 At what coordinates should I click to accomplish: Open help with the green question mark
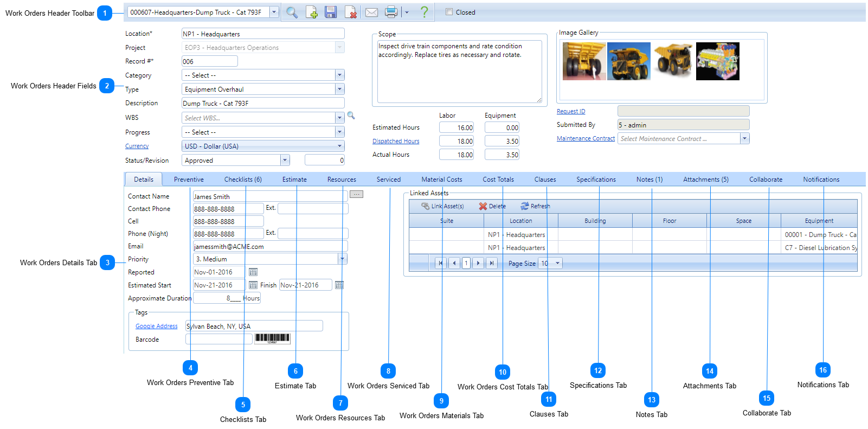click(x=424, y=12)
